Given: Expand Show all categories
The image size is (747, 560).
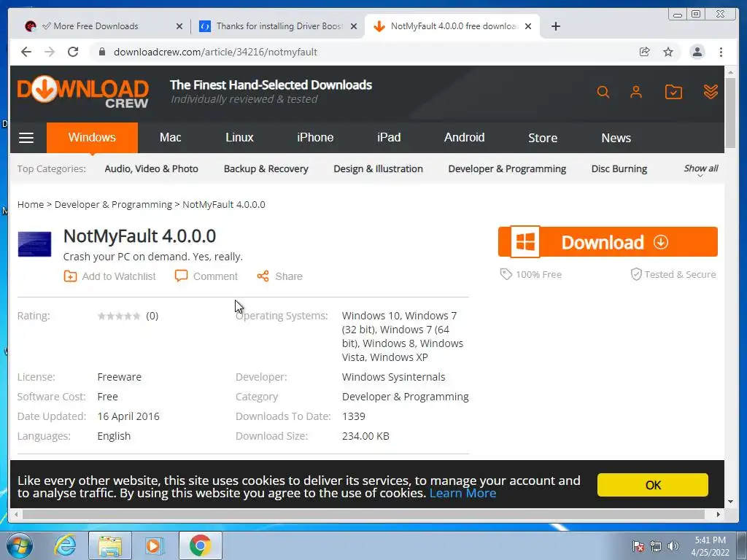Looking at the screenshot, I should click(701, 169).
